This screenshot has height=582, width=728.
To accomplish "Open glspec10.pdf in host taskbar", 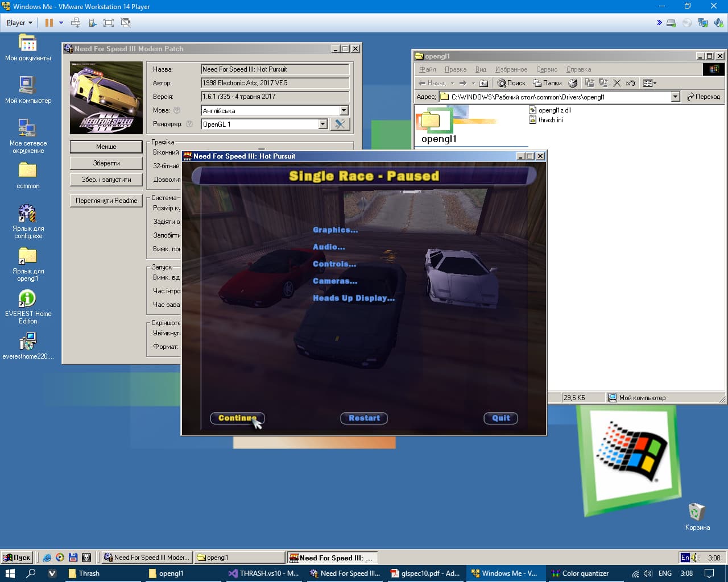I will point(425,573).
